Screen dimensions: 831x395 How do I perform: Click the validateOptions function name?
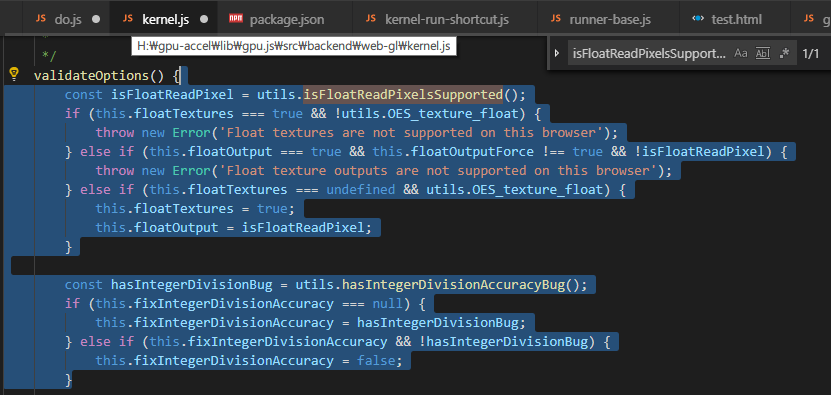click(x=92, y=76)
